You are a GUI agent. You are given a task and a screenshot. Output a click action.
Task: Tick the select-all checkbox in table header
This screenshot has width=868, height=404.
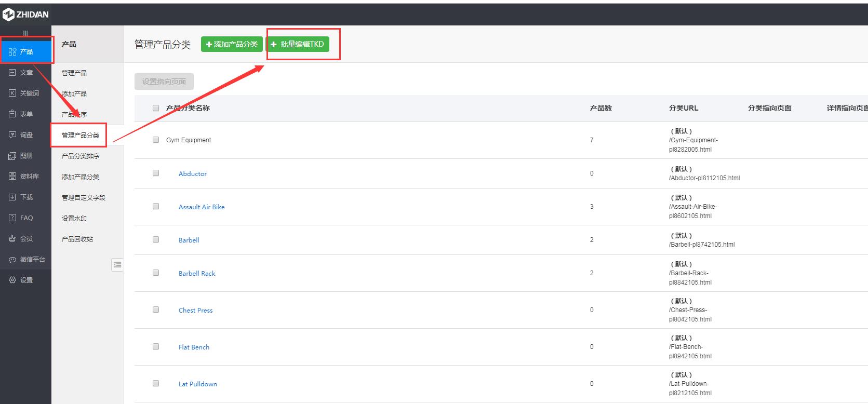coord(156,108)
